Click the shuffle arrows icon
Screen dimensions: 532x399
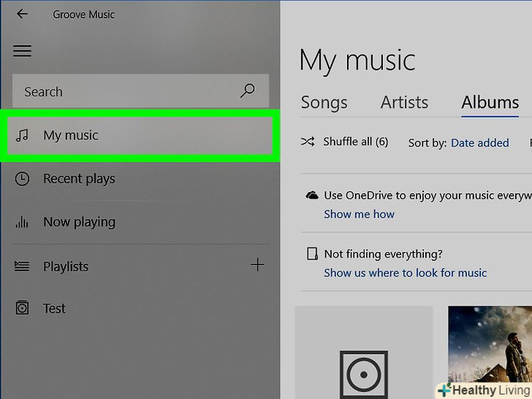coord(308,142)
